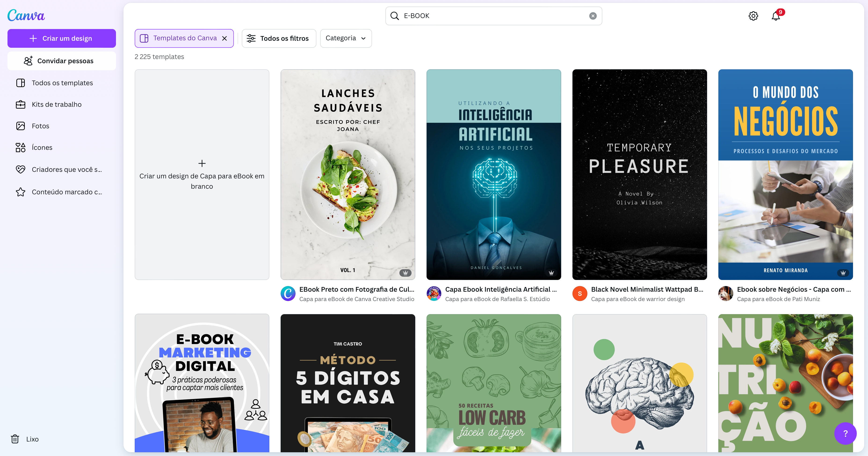The height and width of the screenshot is (456, 868).
Task: Click the Fotos picture icon
Action: point(21,126)
